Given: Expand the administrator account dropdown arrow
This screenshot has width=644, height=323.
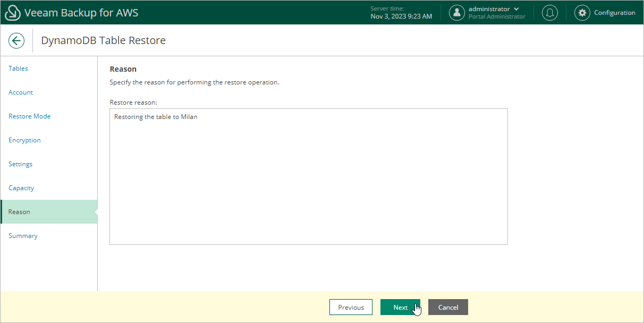Looking at the screenshot, I should click(516, 9).
